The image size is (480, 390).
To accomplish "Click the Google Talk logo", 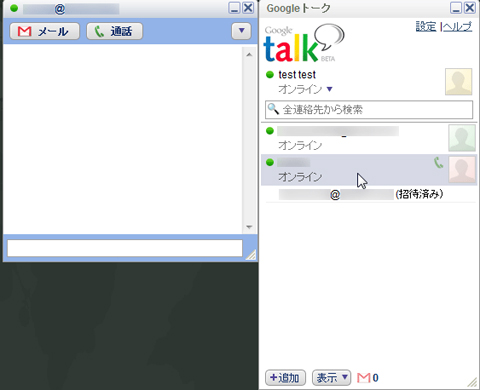I will pyautogui.click(x=304, y=43).
